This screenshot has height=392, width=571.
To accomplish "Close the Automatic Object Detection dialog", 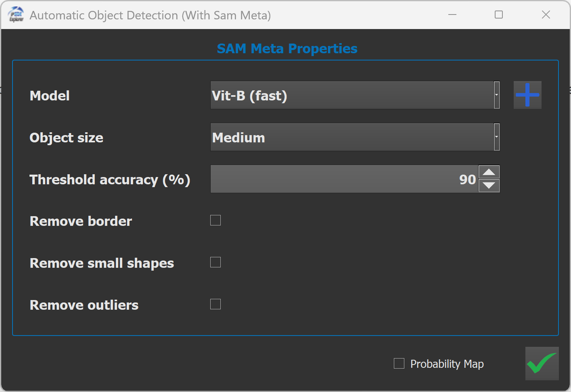I will tap(546, 15).
